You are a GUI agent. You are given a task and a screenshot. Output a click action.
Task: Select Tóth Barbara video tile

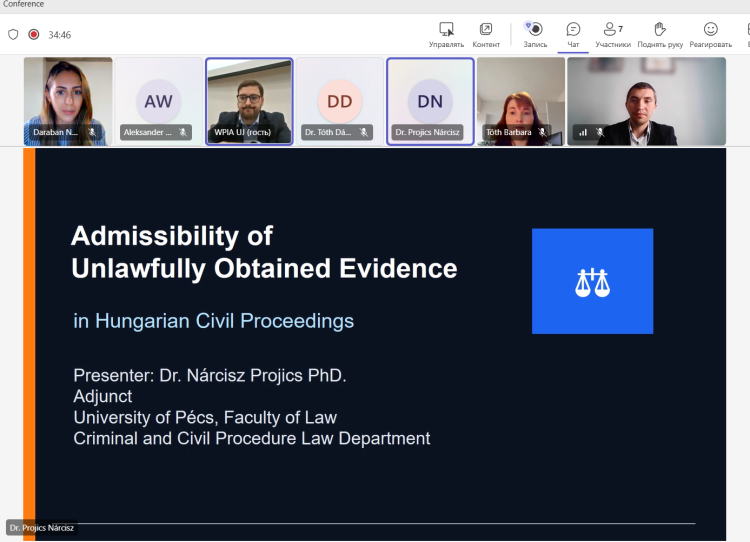coord(520,101)
